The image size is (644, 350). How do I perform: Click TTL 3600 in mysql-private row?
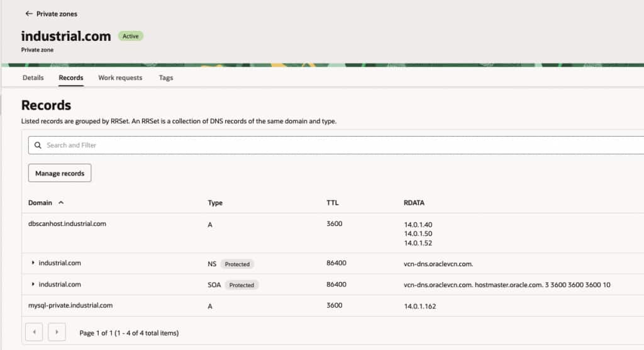point(335,305)
